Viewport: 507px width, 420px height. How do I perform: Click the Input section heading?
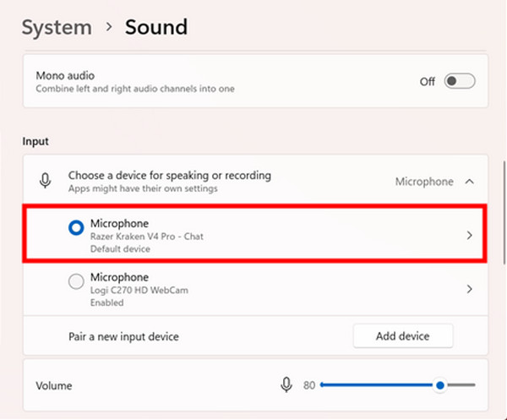click(35, 141)
